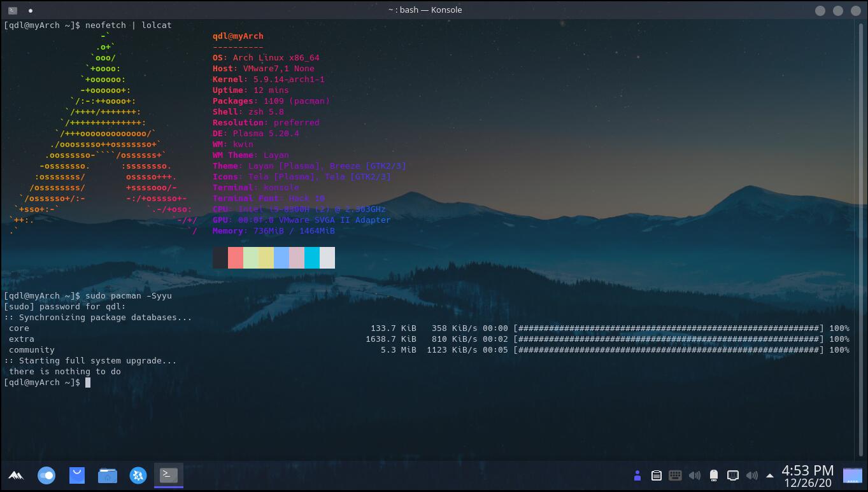Click the dark first neofetch color block

click(x=220, y=258)
